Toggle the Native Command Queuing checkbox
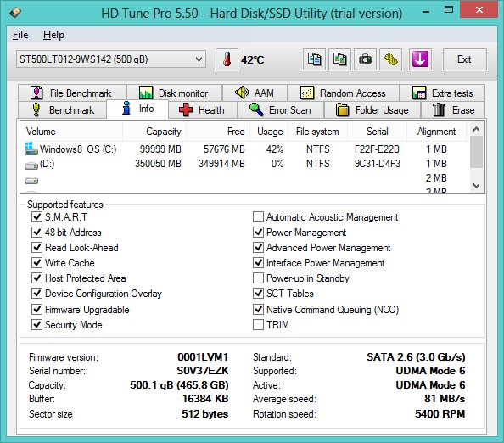Image resolution: width=504 pixels, height=443 pixels. (x=258, y=309)
